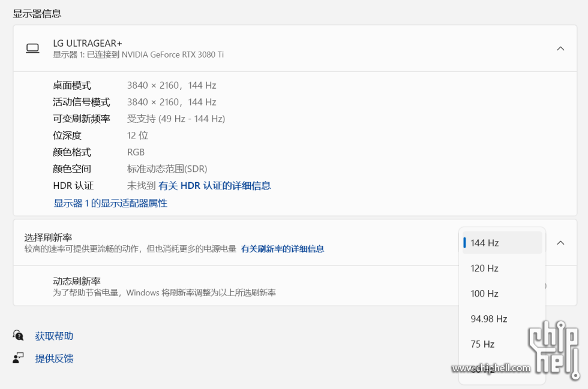The image size is (588, 389).
Task: Click the feedback person icon beside 提供反馈
Action: (18, 358)
